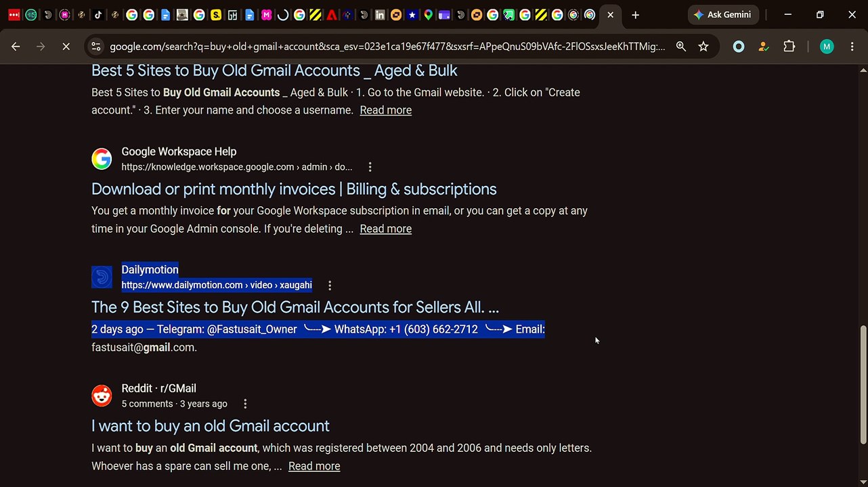Go back to the previous page
868x487 pixels.
16,47
